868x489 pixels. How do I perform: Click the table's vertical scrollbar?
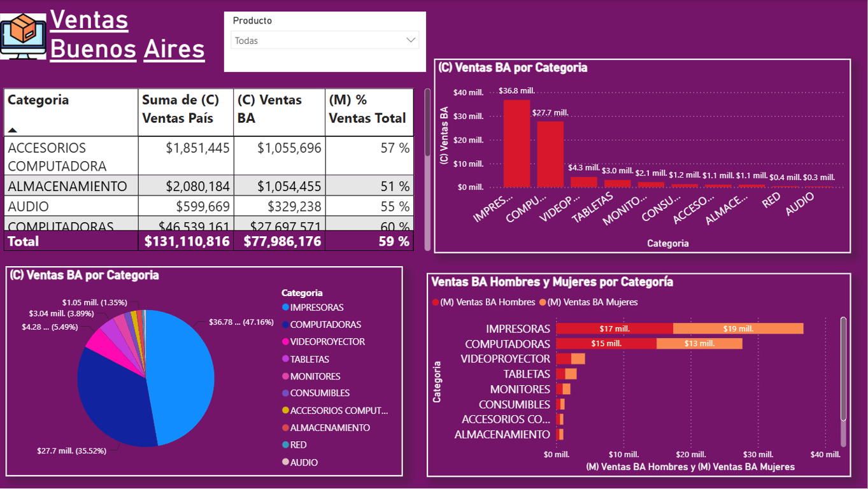tap(427, 122)
